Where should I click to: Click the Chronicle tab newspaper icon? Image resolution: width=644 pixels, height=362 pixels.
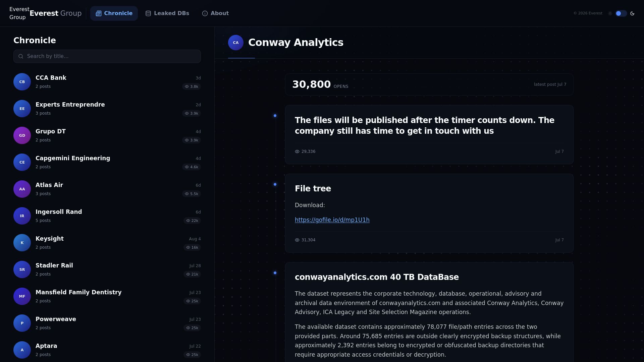click(99, 13)
